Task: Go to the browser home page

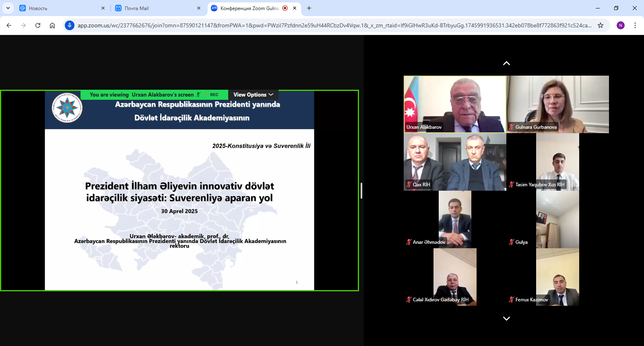Action: click(x=52, y=25)
